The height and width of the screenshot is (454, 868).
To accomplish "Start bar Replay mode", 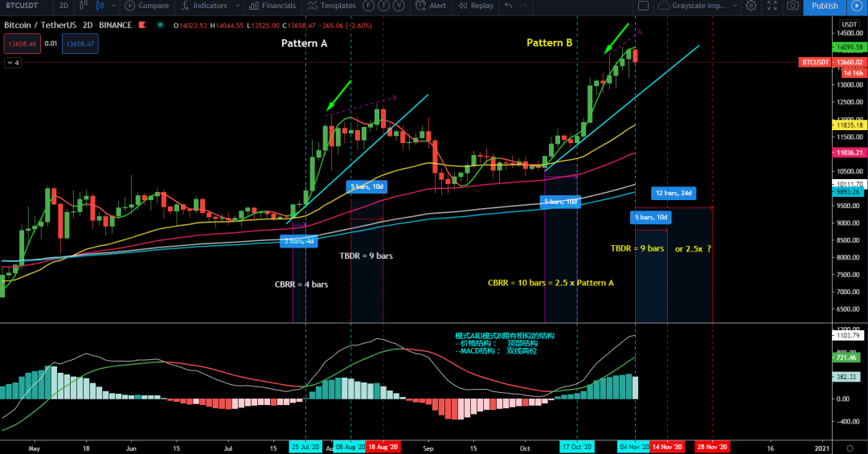I will pos(477,6).
